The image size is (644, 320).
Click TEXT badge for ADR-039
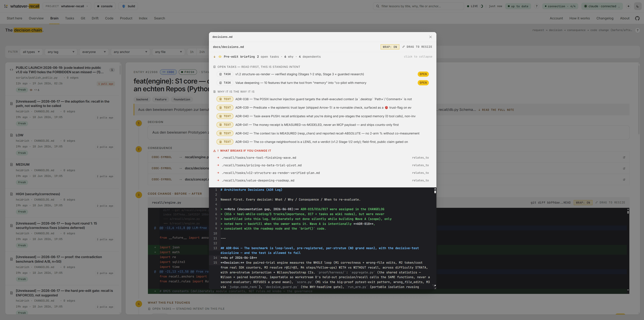225,108
